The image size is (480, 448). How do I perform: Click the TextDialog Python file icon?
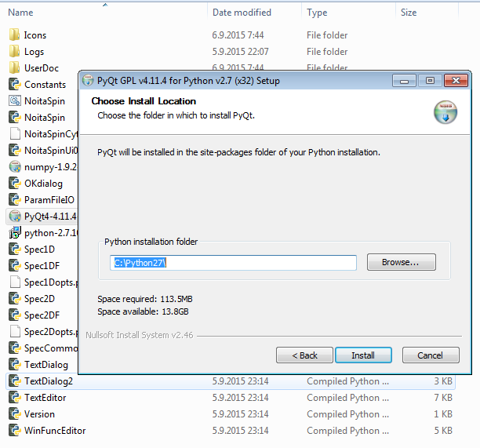pos(14,365)
